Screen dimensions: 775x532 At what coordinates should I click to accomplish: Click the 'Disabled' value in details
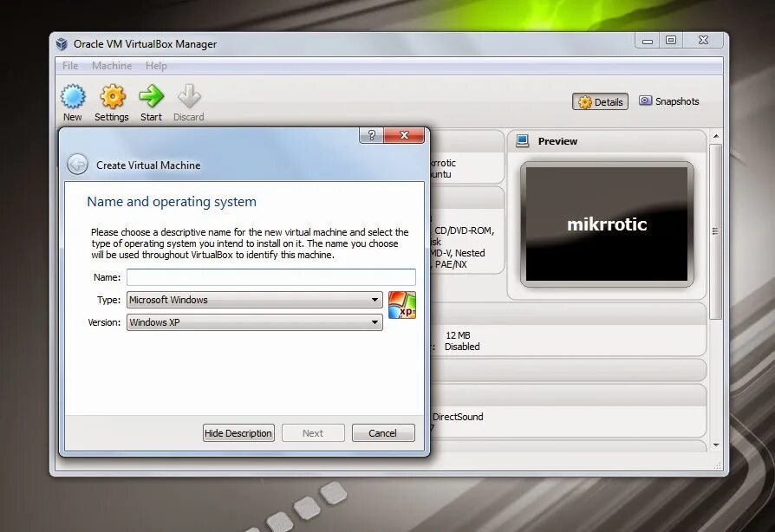(x=462, y=347)
